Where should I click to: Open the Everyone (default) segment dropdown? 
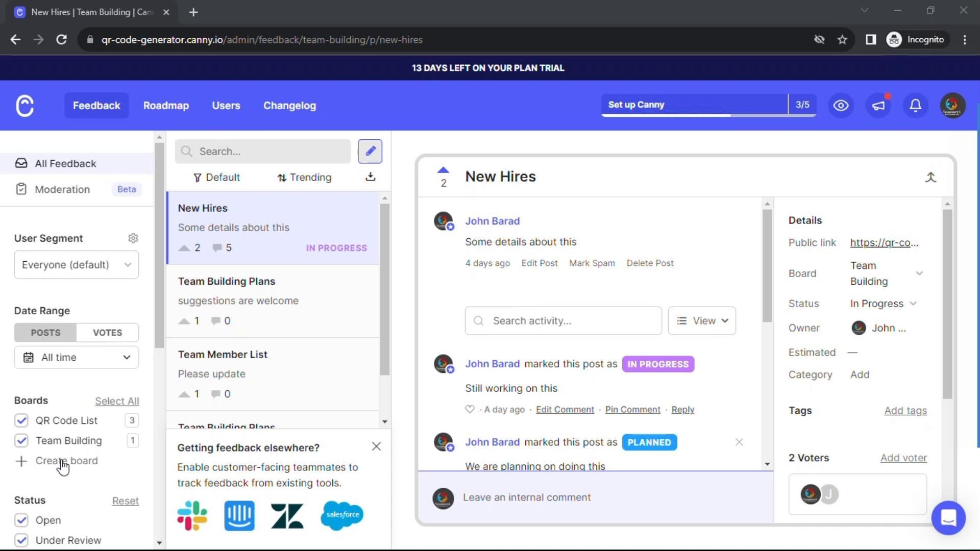(x=77, y=265)
